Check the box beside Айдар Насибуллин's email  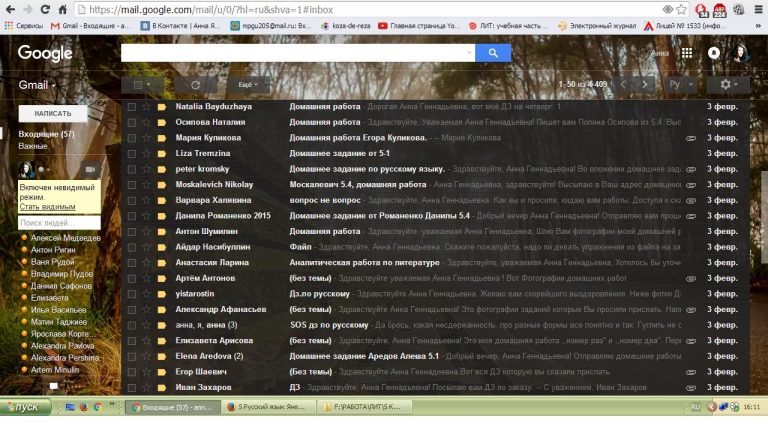coord(131,246)
